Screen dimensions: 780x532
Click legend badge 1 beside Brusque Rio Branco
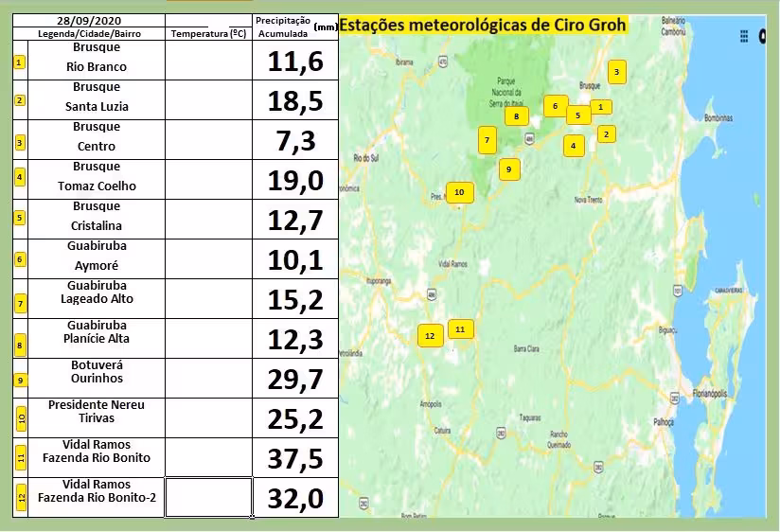(19, 63)
